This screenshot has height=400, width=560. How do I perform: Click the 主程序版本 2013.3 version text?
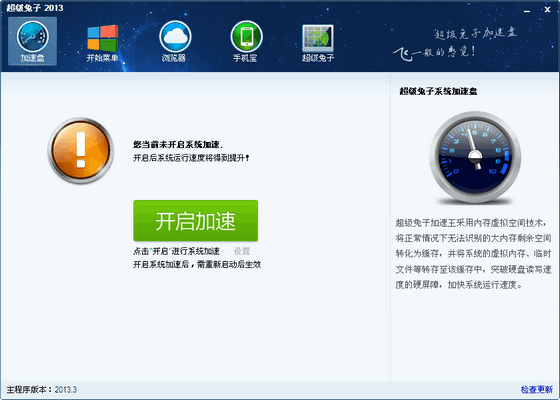41,389
